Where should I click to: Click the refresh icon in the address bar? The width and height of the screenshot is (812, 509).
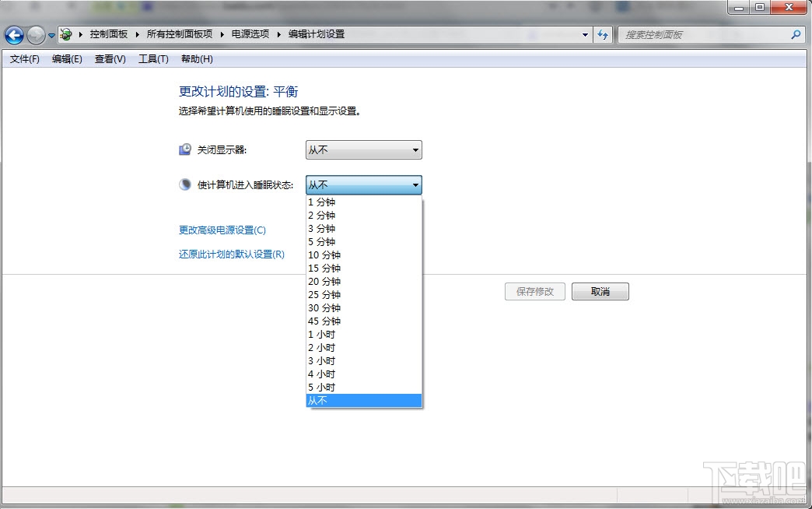pos(604,35)
